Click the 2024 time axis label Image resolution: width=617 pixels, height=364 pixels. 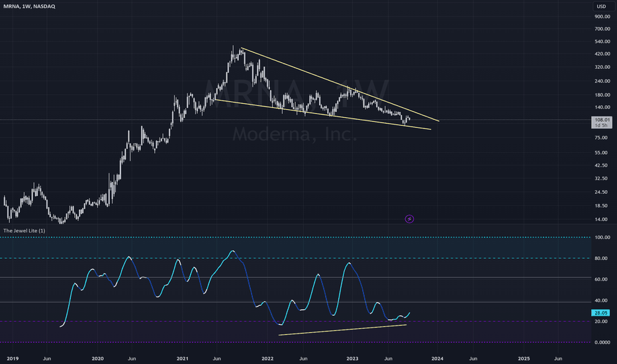coord(437,359)
